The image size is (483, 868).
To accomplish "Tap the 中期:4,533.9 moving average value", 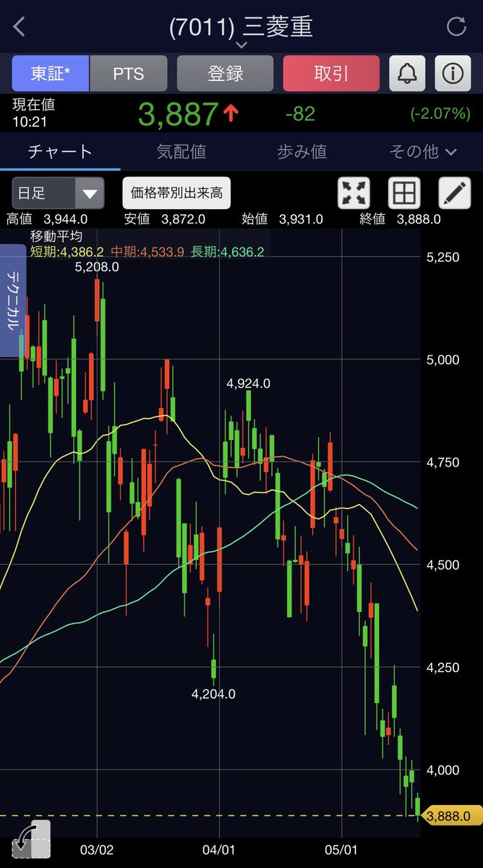I will (x=148, y=252).
